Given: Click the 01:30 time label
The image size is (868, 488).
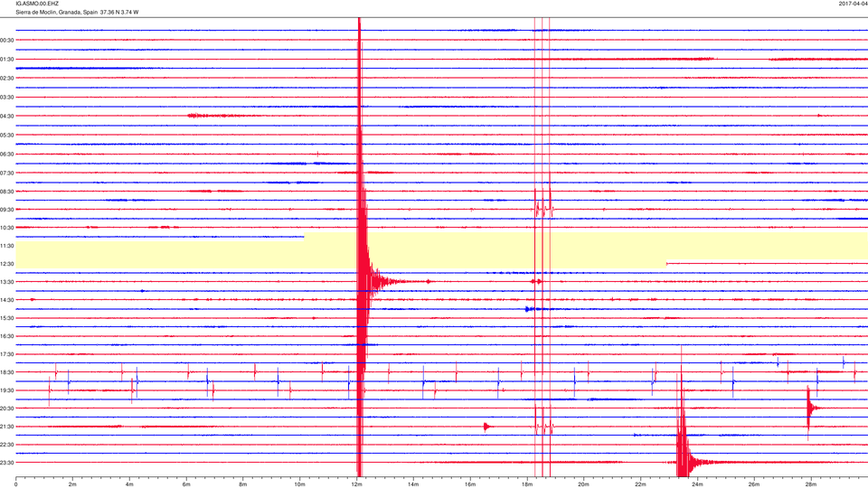Looking at the screenshot, I should 7,60.
